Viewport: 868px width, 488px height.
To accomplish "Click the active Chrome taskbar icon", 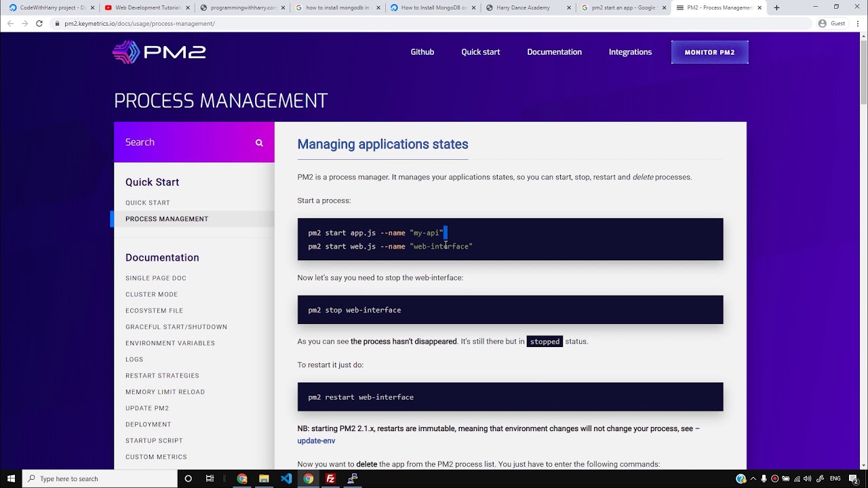I will 308,479.
